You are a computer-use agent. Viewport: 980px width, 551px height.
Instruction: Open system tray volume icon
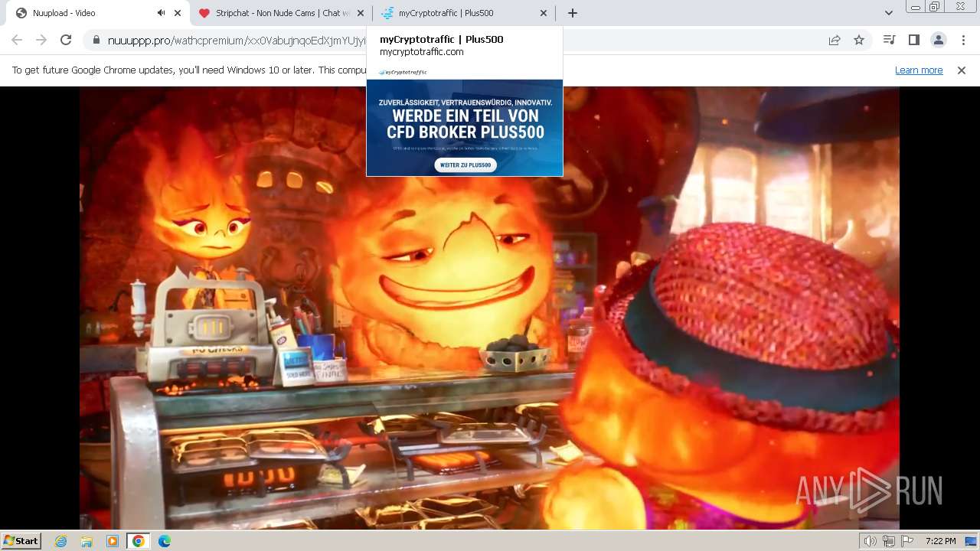[871, 541]
